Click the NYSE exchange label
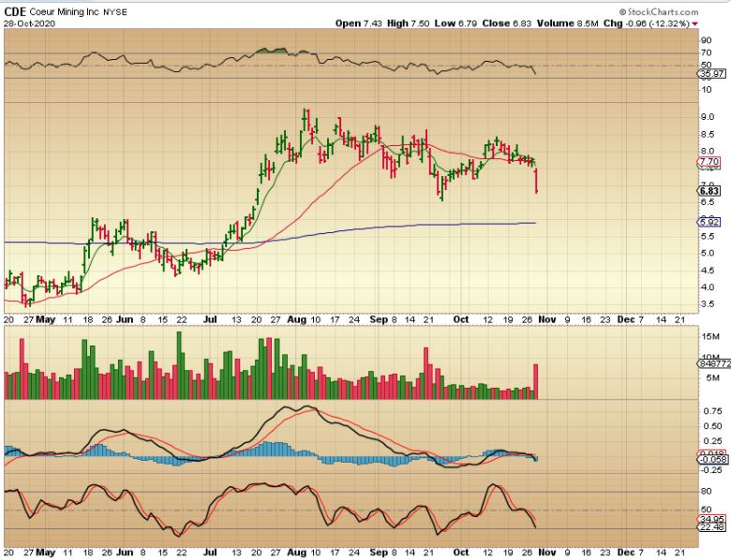The image size is (731, 560). pos(114,12)
